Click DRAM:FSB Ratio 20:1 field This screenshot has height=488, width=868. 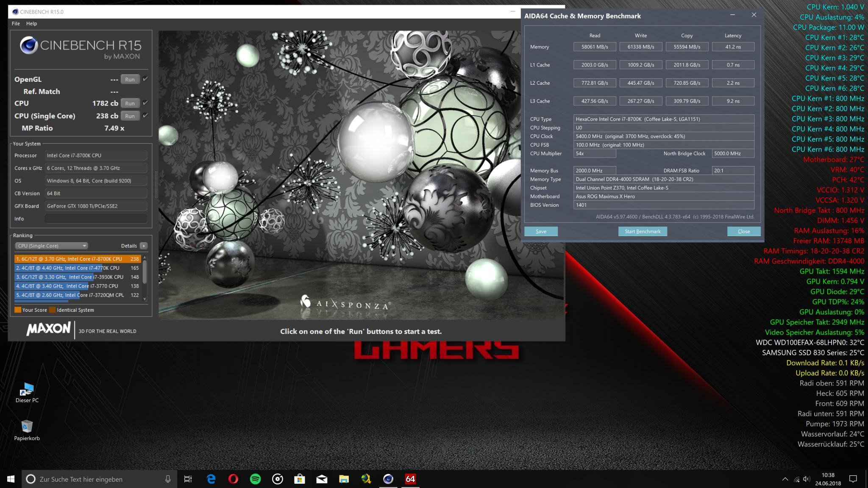[733, 171]
